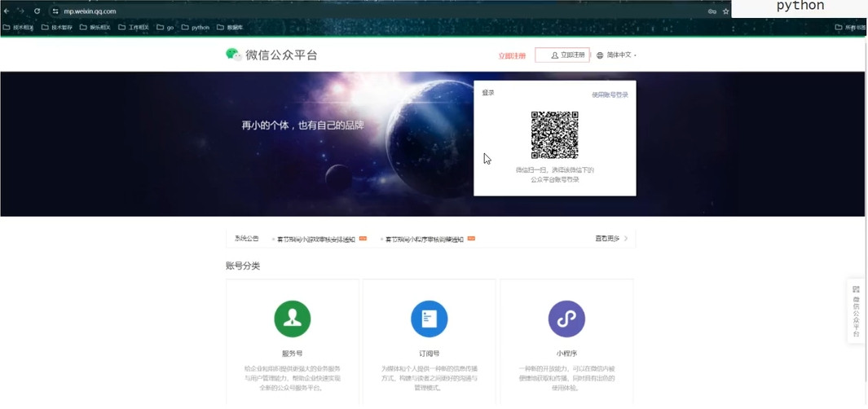This screenshot has width=868, height=409.
Task: Click the 账号分类 section heading
Action: [242, 266]
